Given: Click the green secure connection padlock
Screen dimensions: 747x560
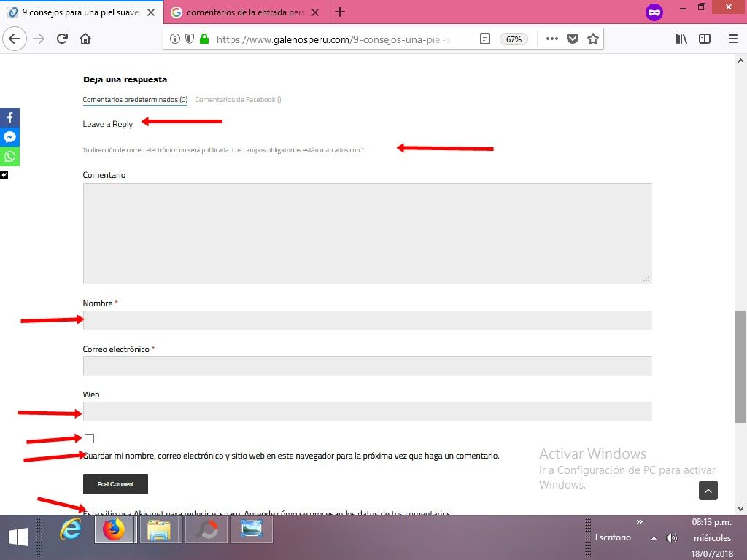Looking at the screenshot, I should click(x=204, y=39).
